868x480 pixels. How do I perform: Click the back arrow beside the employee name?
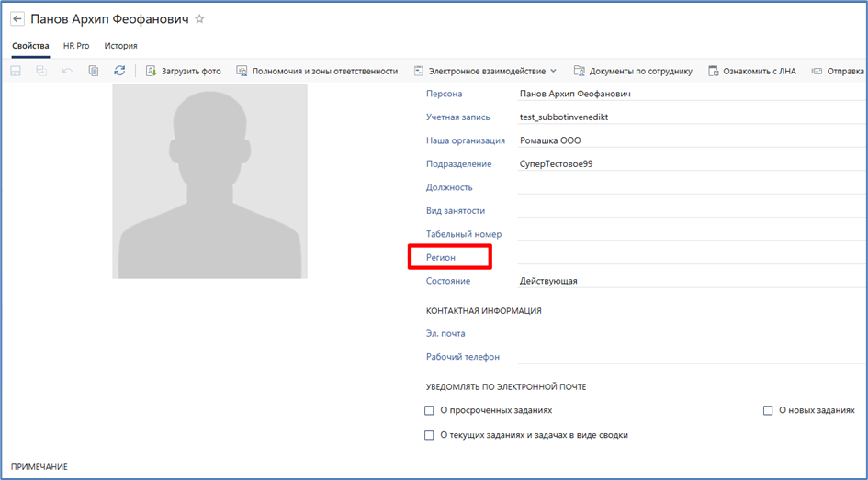click(17, 19)
